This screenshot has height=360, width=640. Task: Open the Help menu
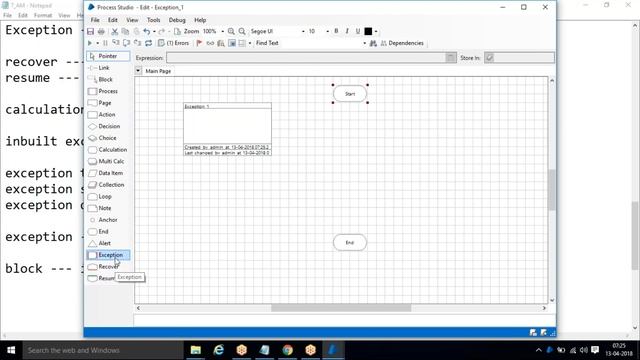200,20
